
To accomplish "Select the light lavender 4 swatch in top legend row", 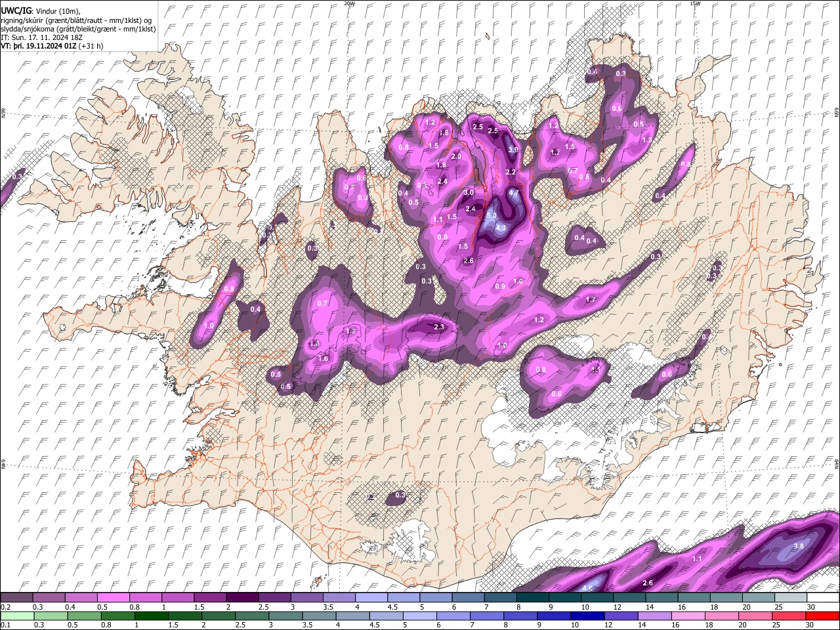I will [x=371, y=598].
